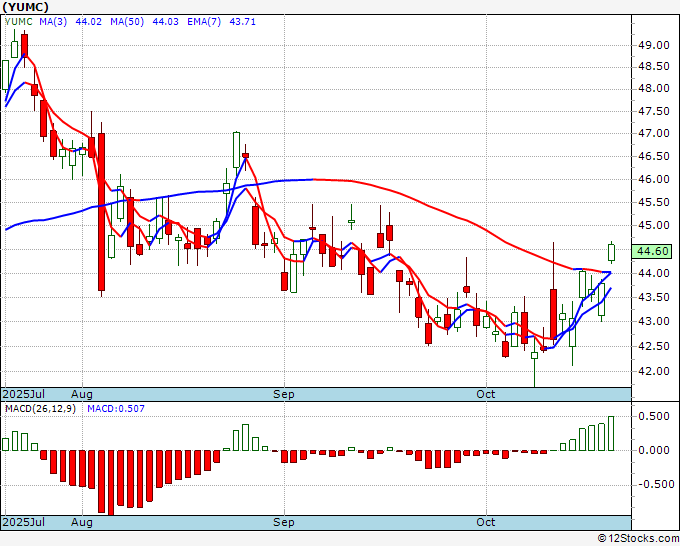680x546 pixels.
Task: Open the 12Stocks.com copyright link
Action: 638,539
